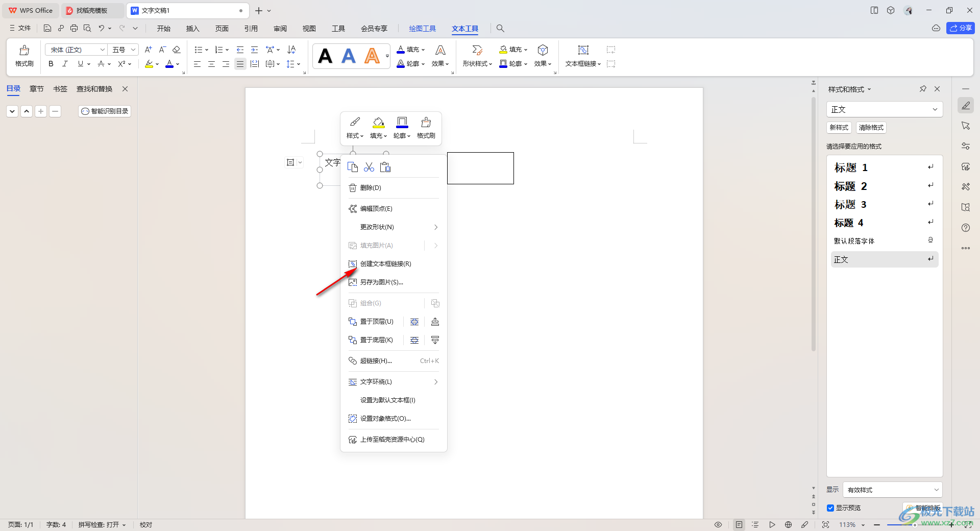The height and width of the screenshot is (531, 980).
Task: Switch to the Bookmarks navigation tab
Action: 60,89
